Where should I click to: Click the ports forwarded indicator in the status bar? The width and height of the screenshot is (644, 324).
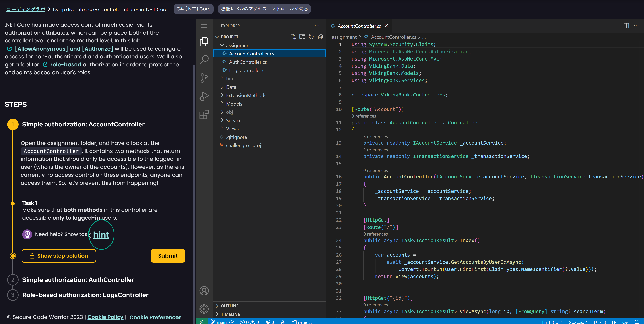tap(270, 322)
